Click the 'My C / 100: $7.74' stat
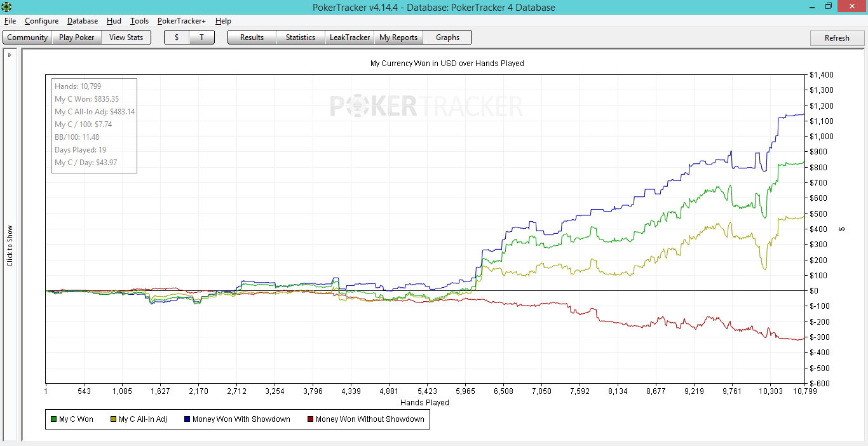The width and height of the screenshot is (868, 446). click(83, 125)
